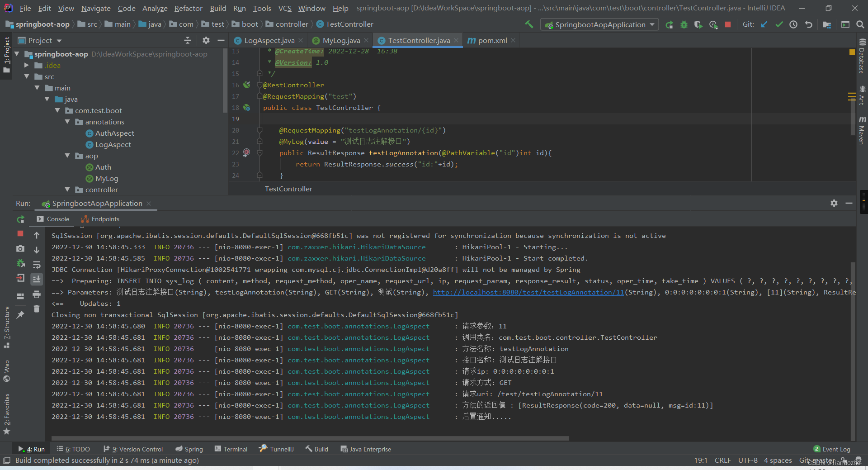
Task: Click down arrow in console toolbar
Action: (x=37, y=250)
